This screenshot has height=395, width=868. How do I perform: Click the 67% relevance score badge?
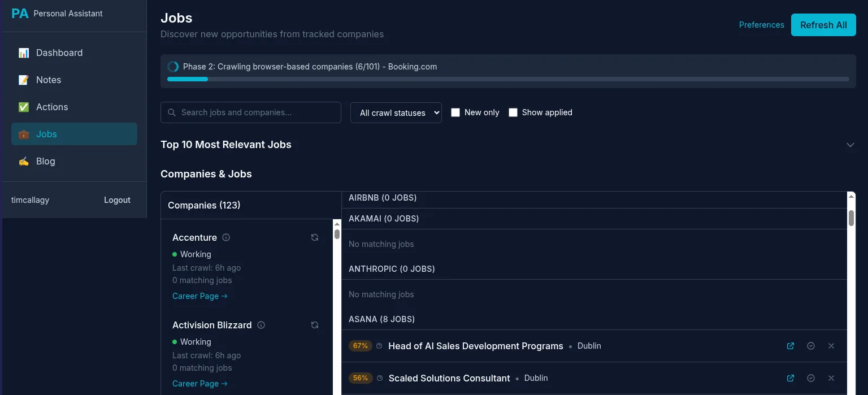pos(360,345)
